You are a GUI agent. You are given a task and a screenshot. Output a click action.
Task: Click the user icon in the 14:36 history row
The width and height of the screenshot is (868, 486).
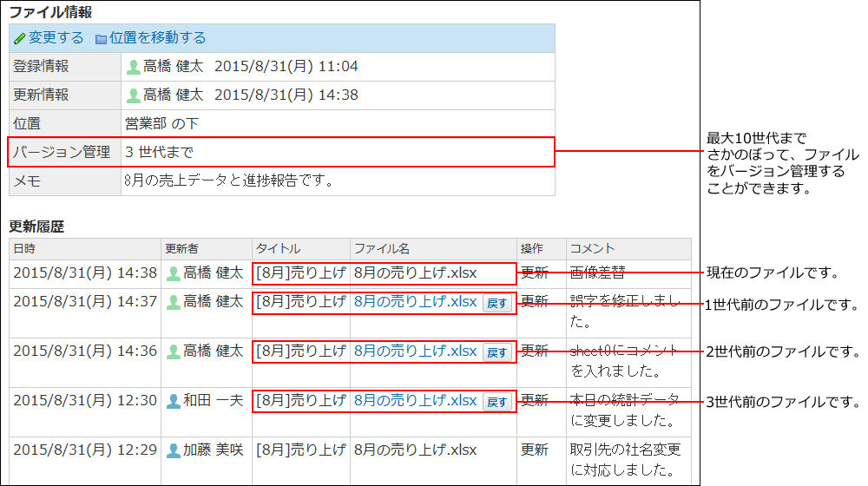click(173, 351)
